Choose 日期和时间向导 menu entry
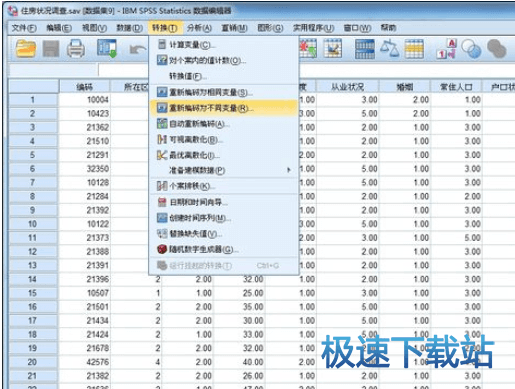This screenshot has width=515, height=389. coord(223,202)
